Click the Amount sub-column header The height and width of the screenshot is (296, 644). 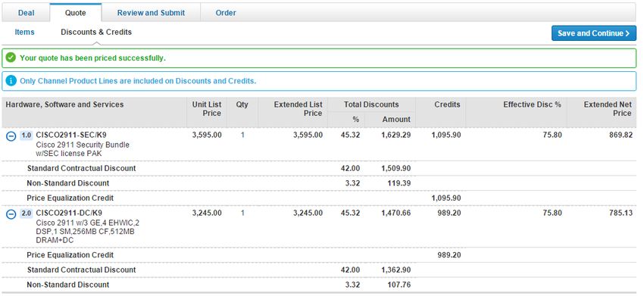point(396,120)
